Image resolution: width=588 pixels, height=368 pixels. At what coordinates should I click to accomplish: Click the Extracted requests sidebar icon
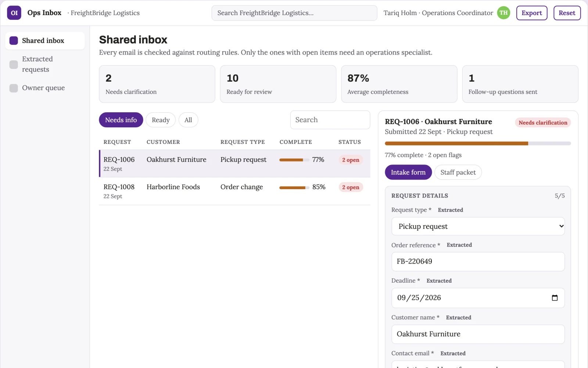tap(14, 64)
